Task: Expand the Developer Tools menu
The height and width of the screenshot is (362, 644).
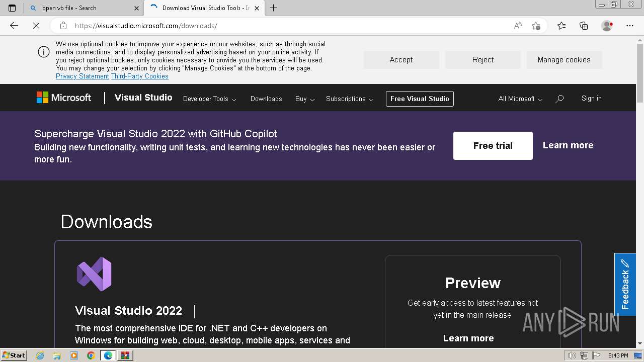Action: tap(209, 99)
